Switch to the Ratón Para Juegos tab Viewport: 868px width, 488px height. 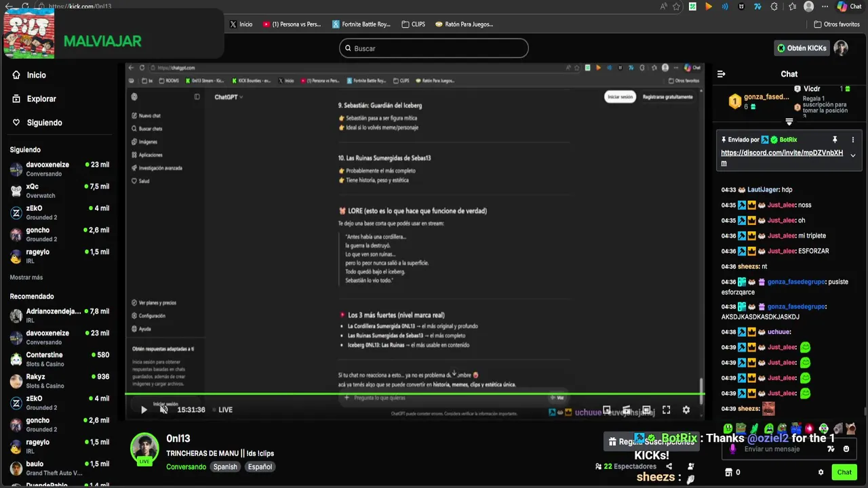coord(465,24)
